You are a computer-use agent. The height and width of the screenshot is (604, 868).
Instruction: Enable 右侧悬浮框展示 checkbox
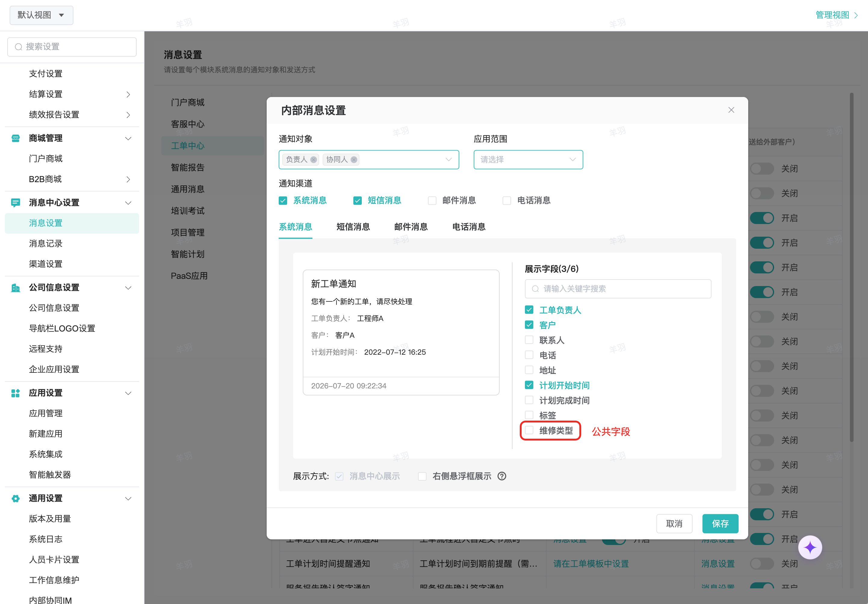(x=422, y=476)
